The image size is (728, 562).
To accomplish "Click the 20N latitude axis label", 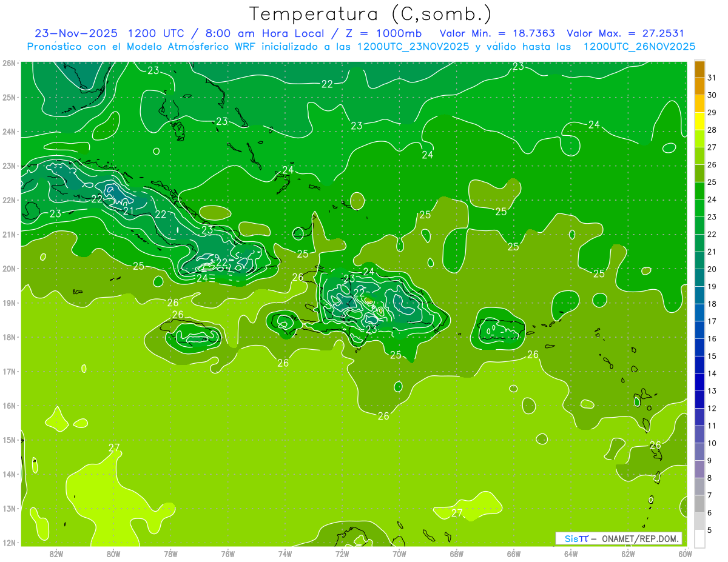I will tap(9, 269).
